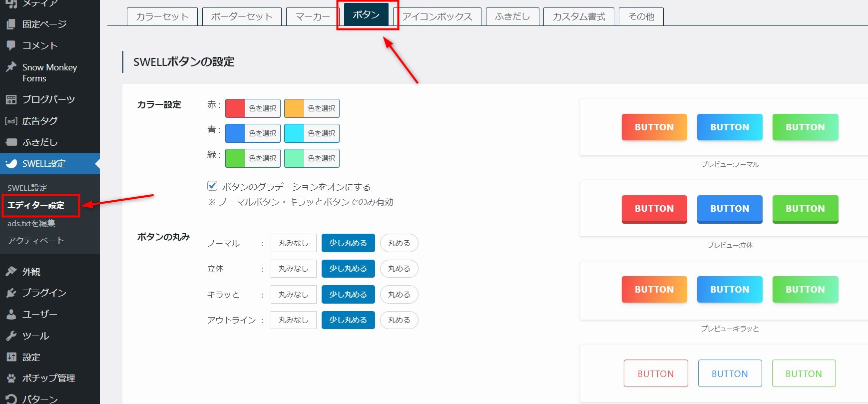The width and height of the screenshot is (868, 404).
Task: Select 少し丸める for ノーマル button
Action: [348, 243]
